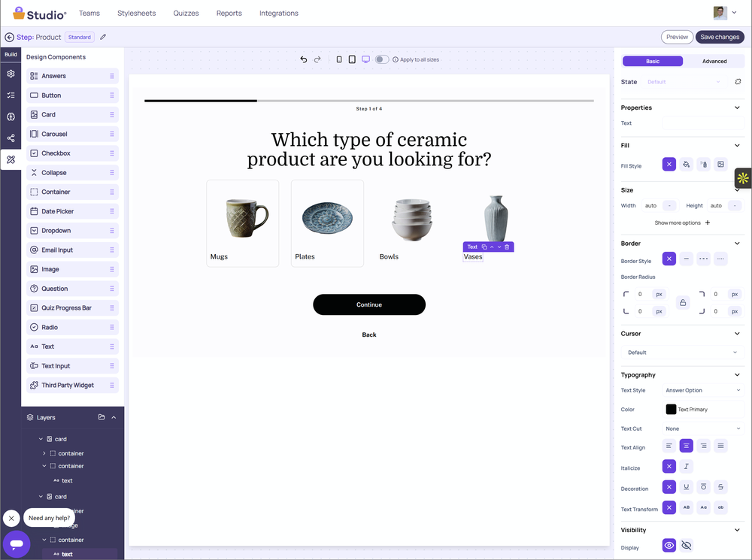Click the Save changes button

coord(719,36)
